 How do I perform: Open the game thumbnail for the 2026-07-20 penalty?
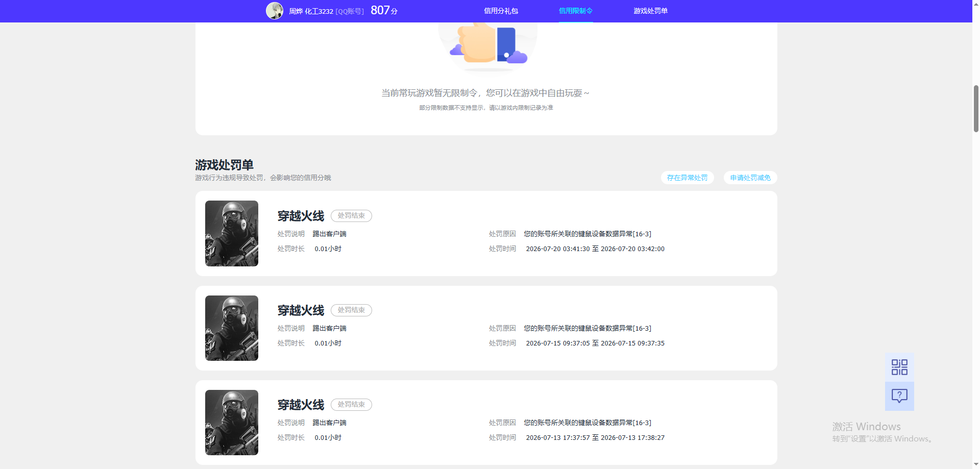tap(232, 233)
